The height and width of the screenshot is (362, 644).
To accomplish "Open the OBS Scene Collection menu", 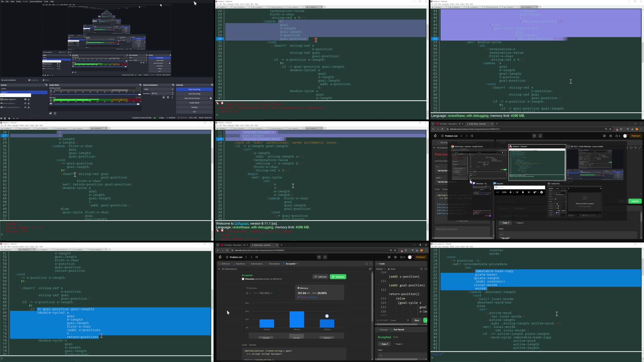I will [36, 1].
